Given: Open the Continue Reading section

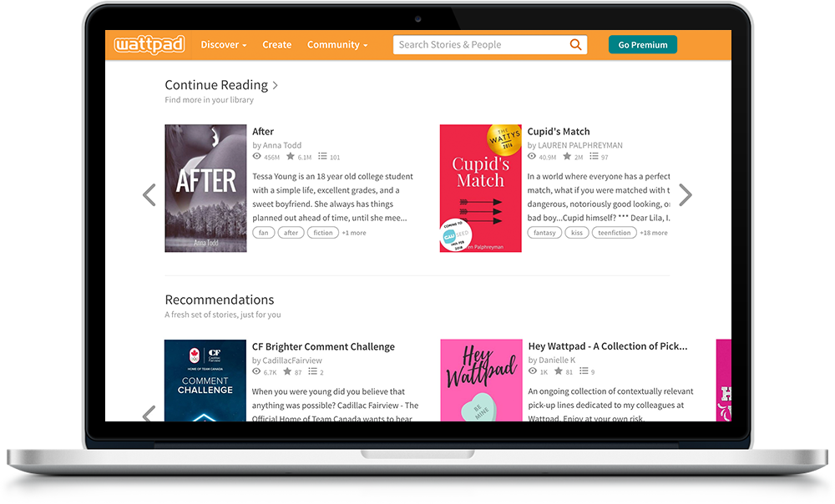Looking at the screenshot, I should click(216, 84).
